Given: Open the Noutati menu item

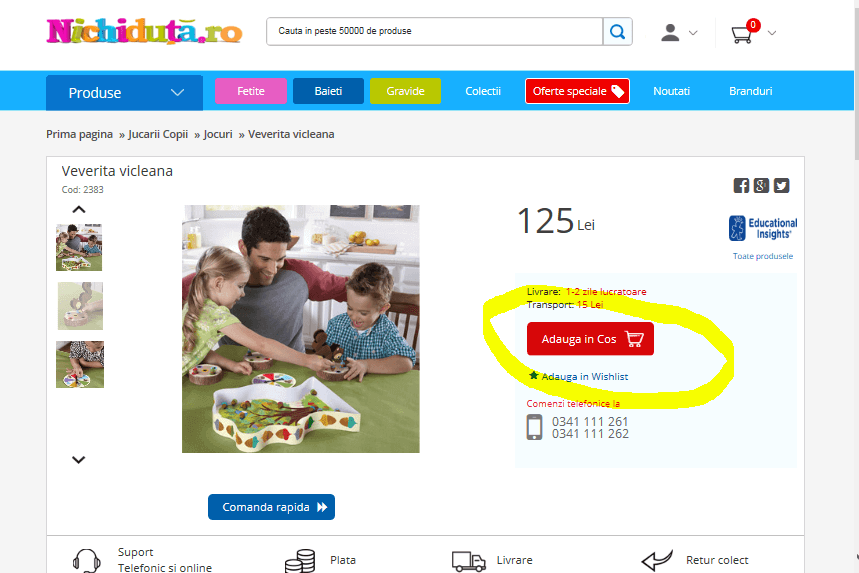Looking at the screenshot, I should (671, 91).
